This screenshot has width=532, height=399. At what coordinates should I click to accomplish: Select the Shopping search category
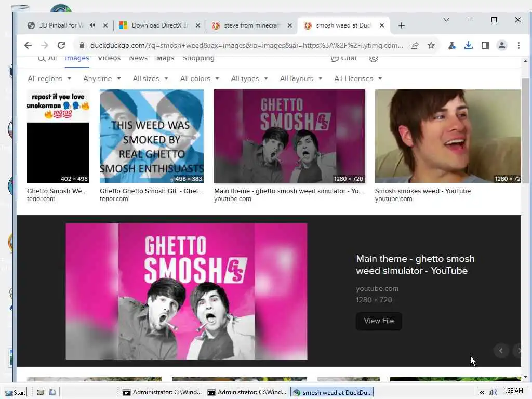click(198, 58)
